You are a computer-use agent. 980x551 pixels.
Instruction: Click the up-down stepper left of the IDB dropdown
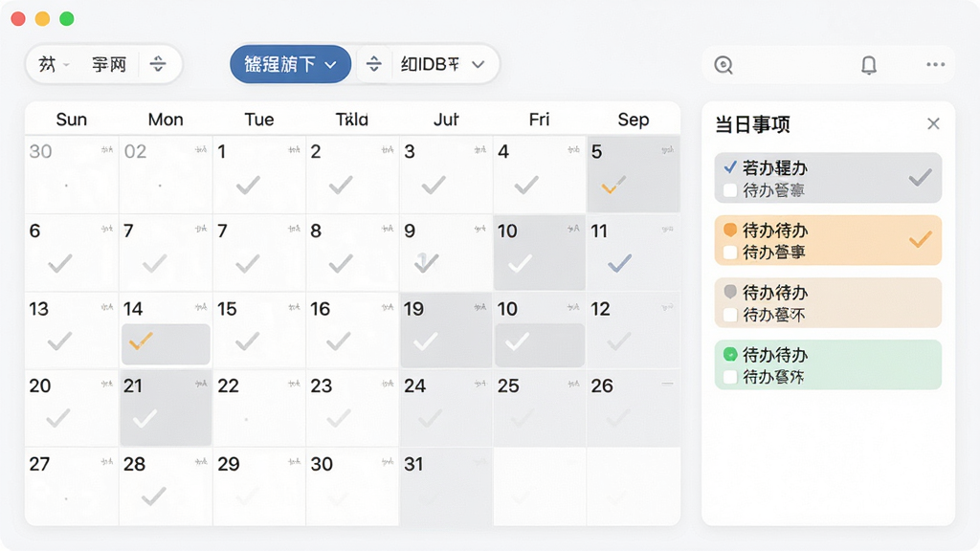(x=374, y=64)
